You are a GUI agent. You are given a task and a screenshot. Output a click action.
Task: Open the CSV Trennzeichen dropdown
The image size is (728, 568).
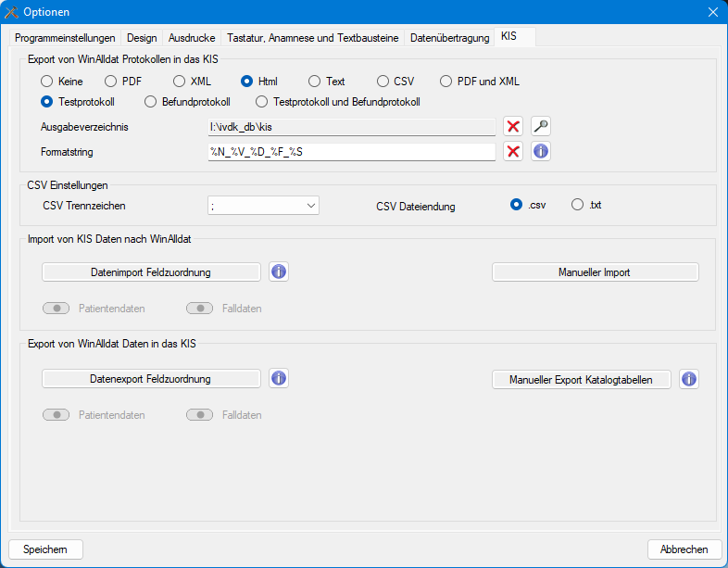coord(264,206)
